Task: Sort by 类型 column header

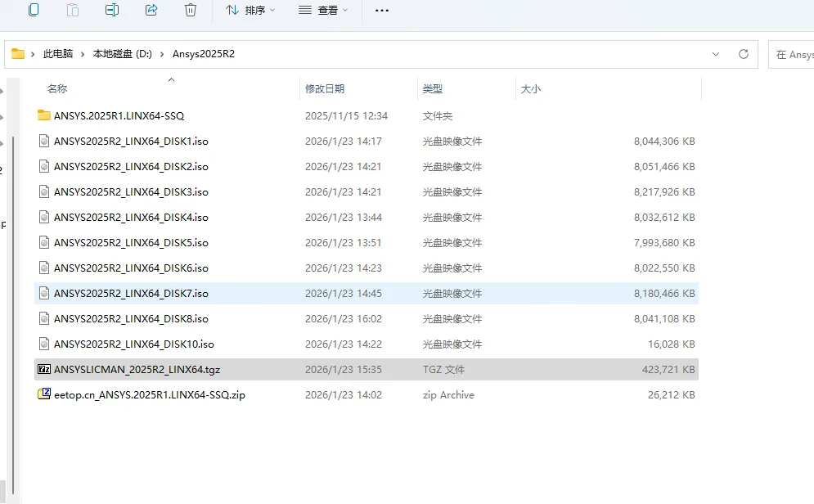Action: pyautogui.click(x=433, y=88)
